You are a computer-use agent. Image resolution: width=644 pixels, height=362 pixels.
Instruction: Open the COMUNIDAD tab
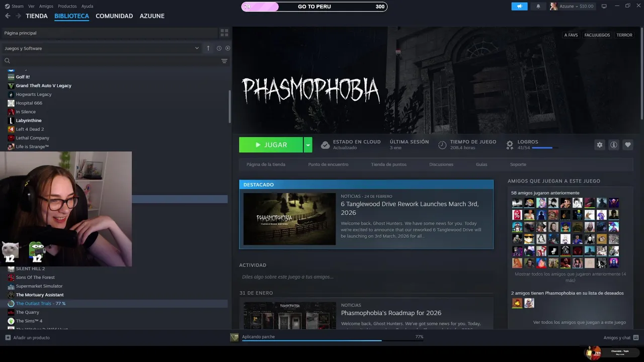[114, 16]
